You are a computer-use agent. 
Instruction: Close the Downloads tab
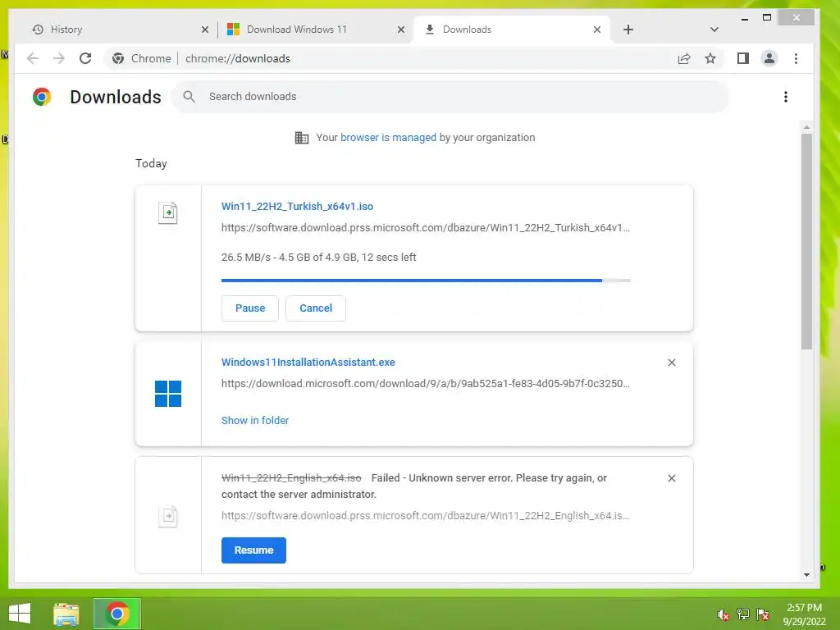pos(597,30)
